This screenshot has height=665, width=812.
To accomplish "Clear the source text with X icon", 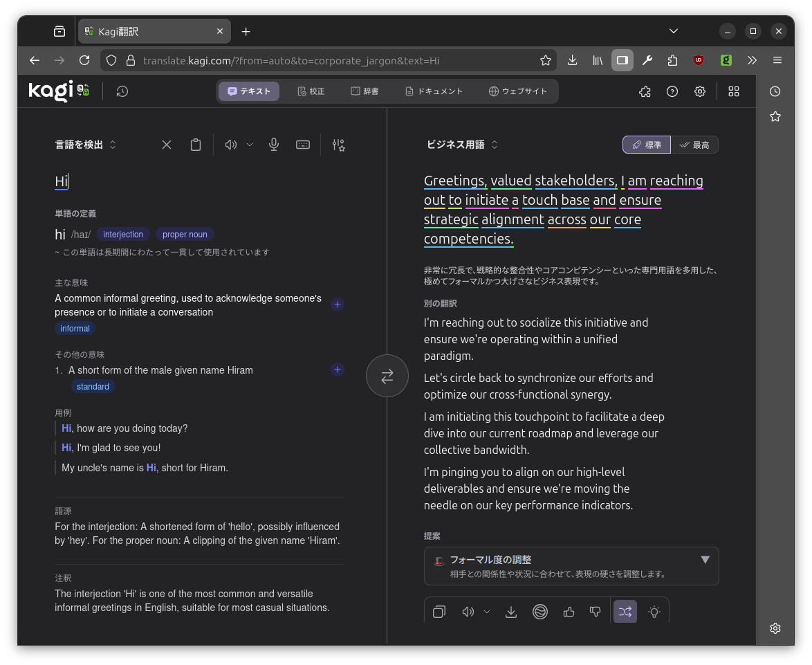I will [x=167, y=145].
